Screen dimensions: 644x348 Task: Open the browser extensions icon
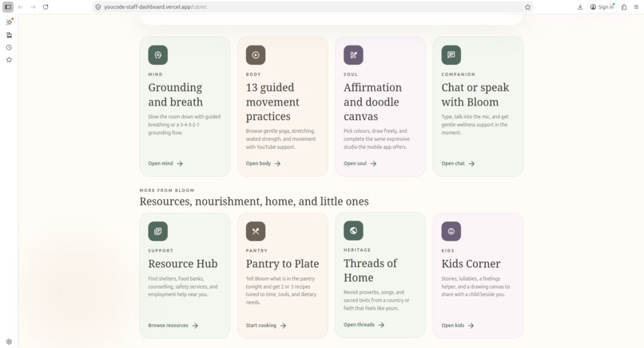coord(624,7)
